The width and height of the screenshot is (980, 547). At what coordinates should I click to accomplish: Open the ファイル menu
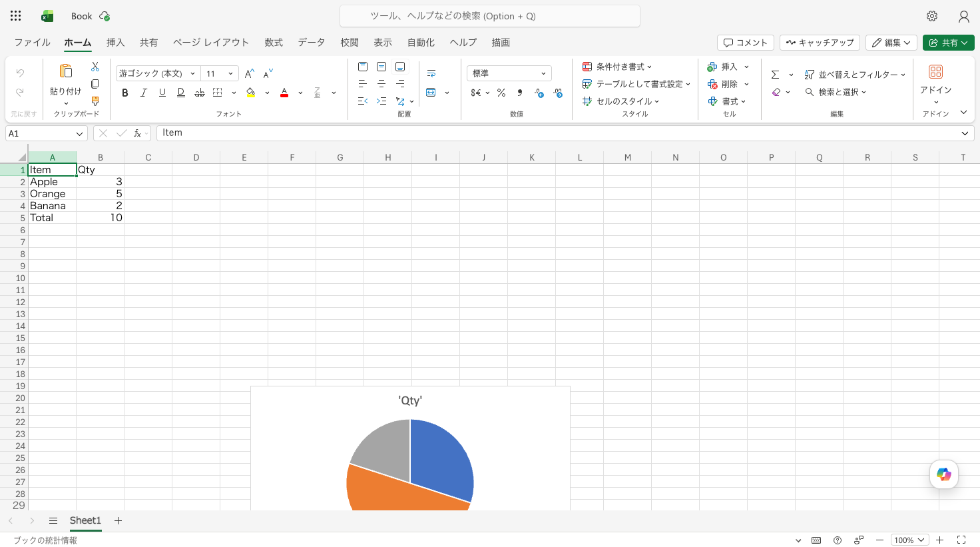32,42
